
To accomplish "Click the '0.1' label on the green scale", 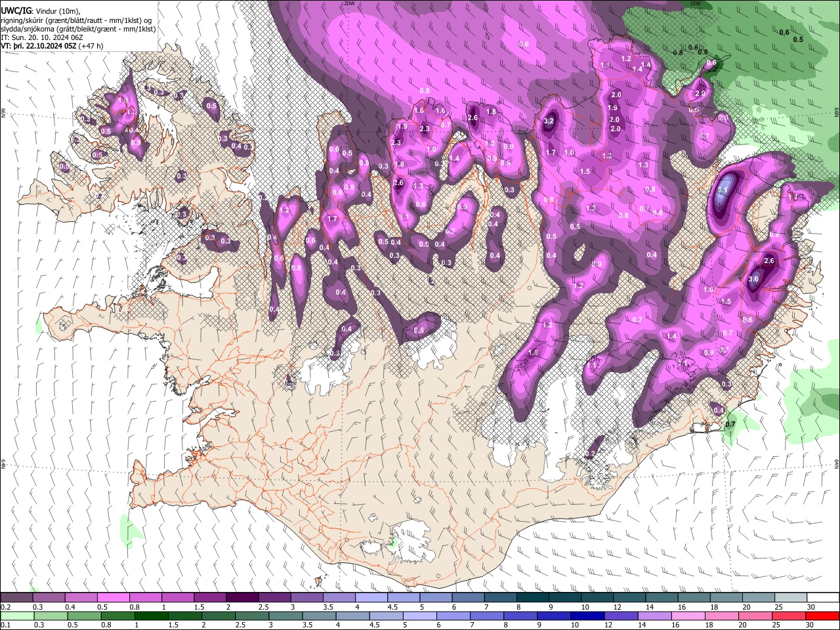I will 5,625.
